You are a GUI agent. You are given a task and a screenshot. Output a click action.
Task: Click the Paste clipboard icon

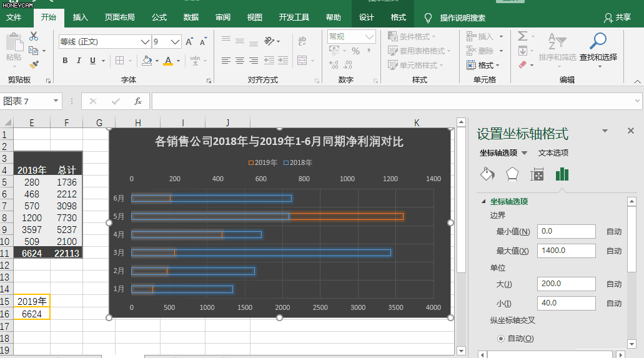[x=14, y=42]
